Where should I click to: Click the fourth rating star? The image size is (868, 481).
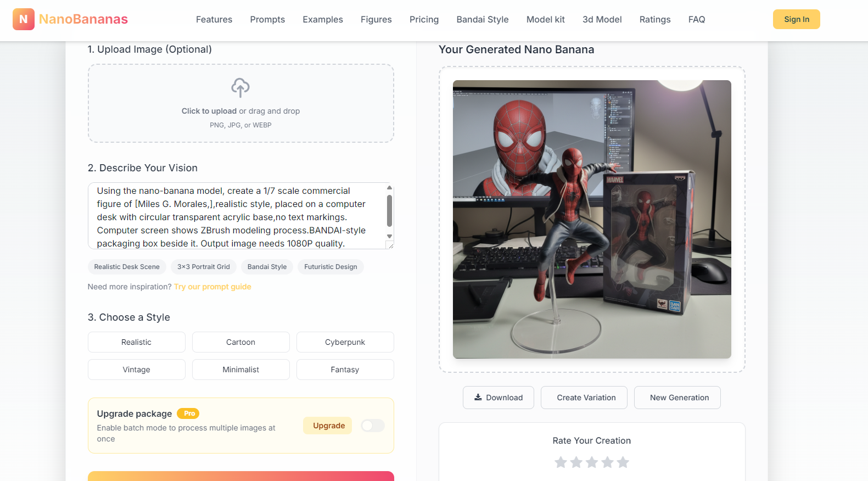607,462
